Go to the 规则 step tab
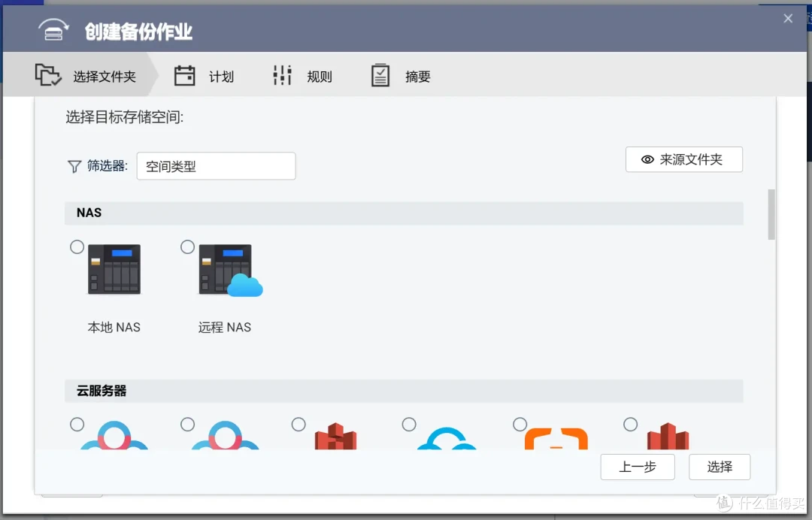Viewport: 812px width, 520px height. (302, 76)
